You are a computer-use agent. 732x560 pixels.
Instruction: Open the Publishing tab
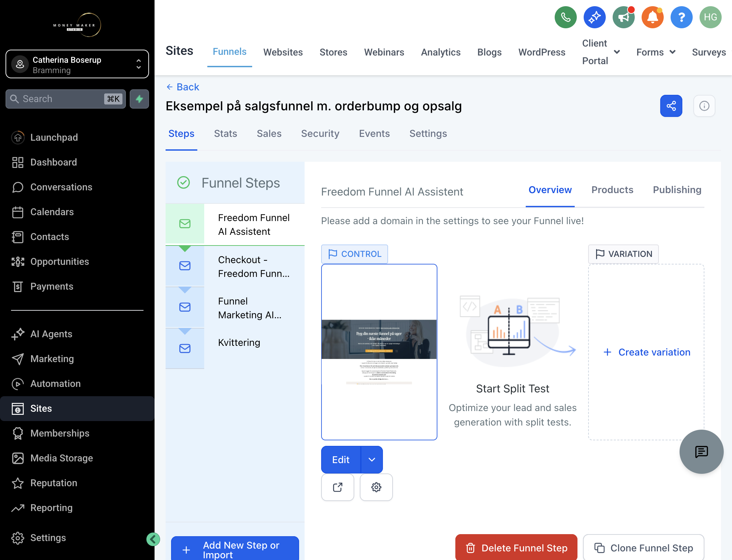click(677, 190)
